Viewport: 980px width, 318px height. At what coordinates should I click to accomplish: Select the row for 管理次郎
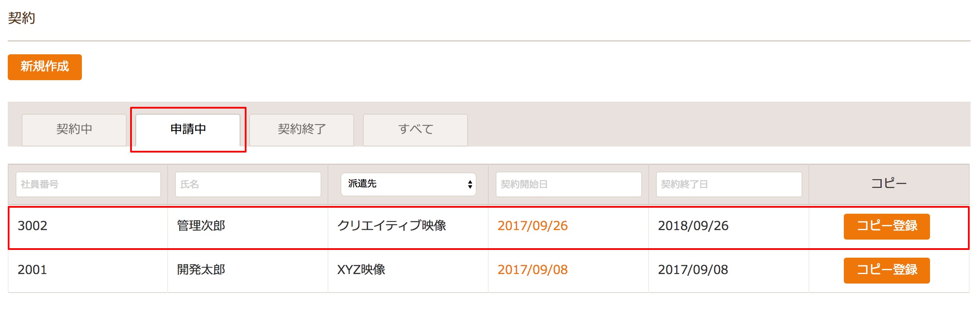click(489, 228)
